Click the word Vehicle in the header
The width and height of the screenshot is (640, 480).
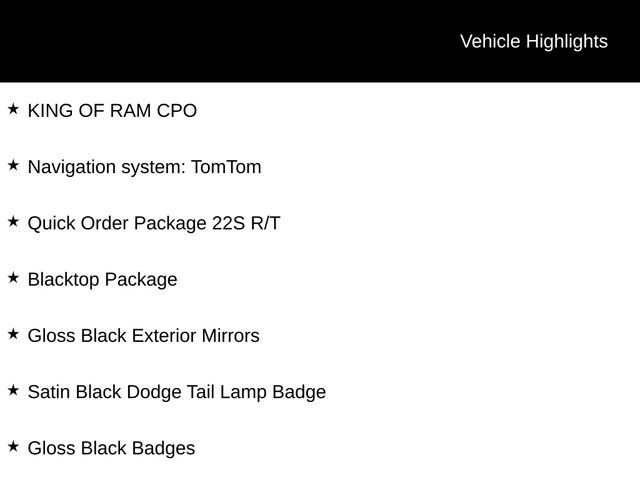coord(490,41)
